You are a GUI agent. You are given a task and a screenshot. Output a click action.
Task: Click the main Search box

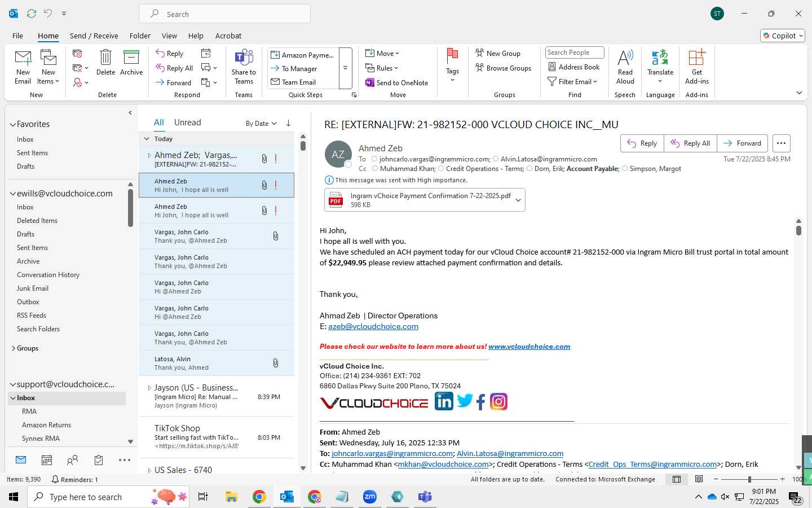[x=224, y=14]
